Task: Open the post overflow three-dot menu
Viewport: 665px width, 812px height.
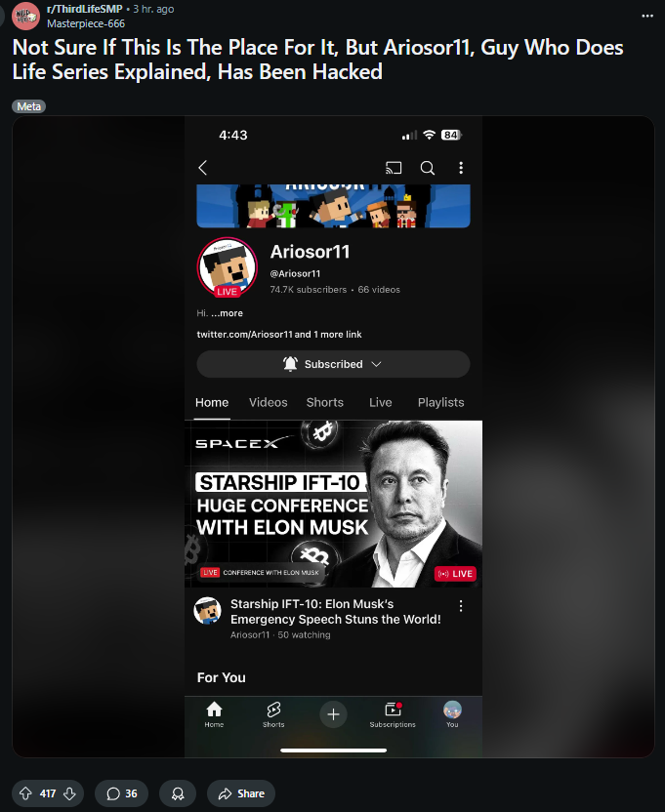Action: [647, 16]
